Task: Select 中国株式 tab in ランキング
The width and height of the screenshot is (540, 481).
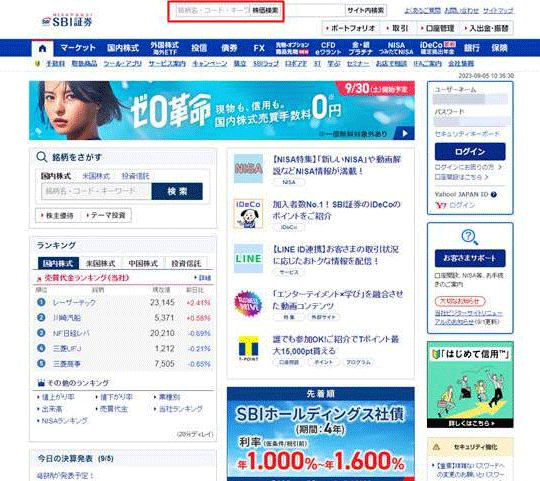Action: (x=144, y=263)
